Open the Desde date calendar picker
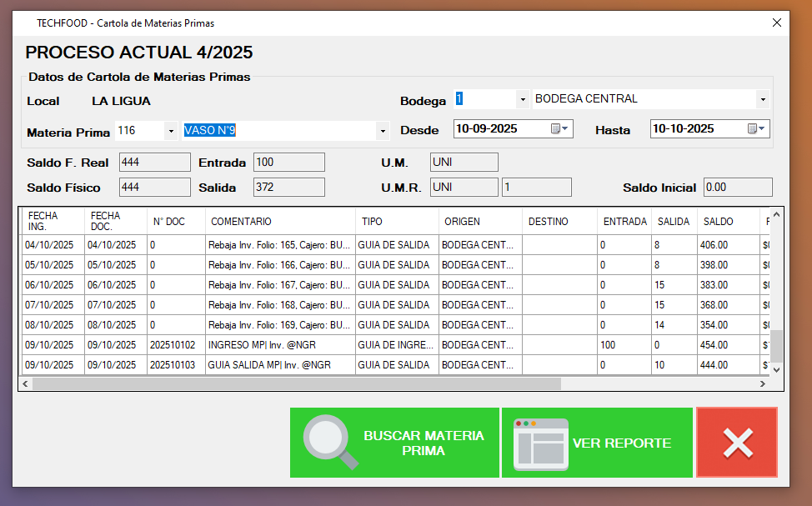The image size is (812, 506). [559, 129]
